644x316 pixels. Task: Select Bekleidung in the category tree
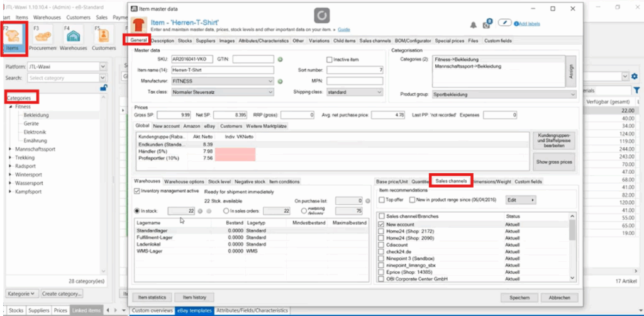click(36, 115)
